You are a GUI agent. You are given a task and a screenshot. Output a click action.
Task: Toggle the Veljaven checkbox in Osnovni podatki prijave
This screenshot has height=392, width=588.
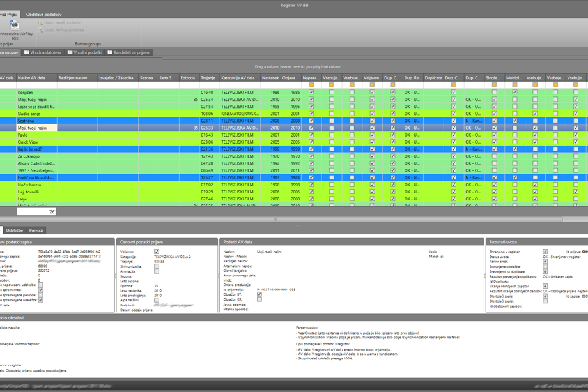157,252
